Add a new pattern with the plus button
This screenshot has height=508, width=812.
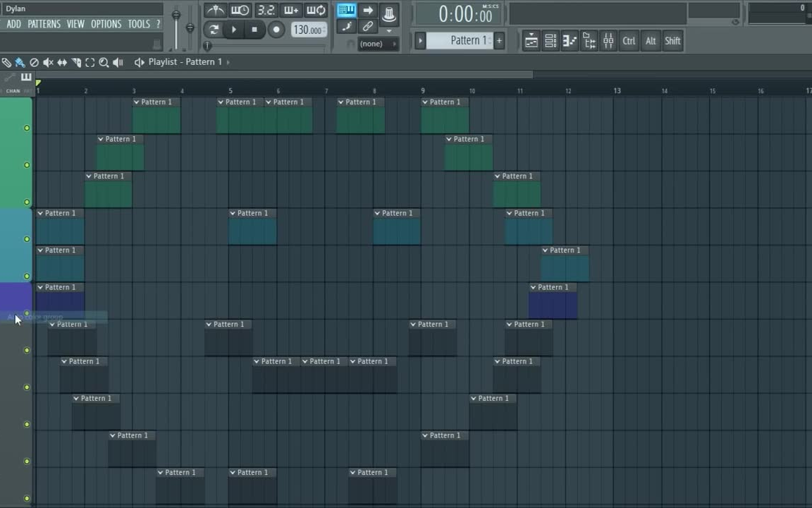499,40
